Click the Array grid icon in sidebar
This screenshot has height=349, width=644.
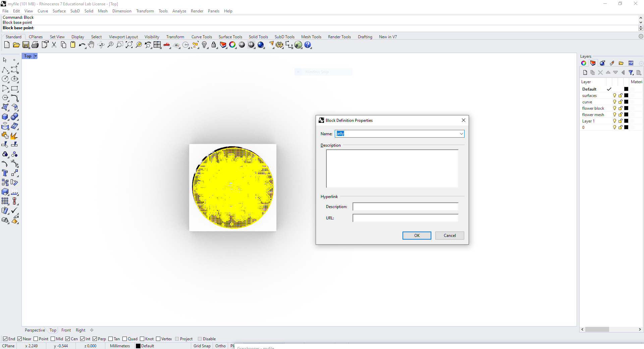coord(5,201)
